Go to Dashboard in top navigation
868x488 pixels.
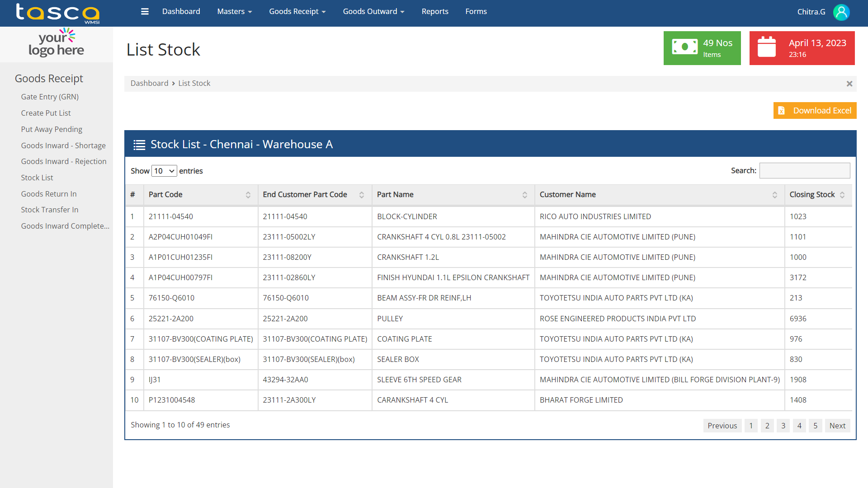coord(181,12)
